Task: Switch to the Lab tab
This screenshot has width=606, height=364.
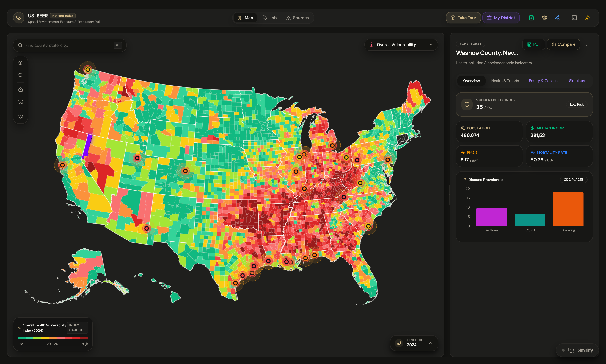Action: [269, 18]
